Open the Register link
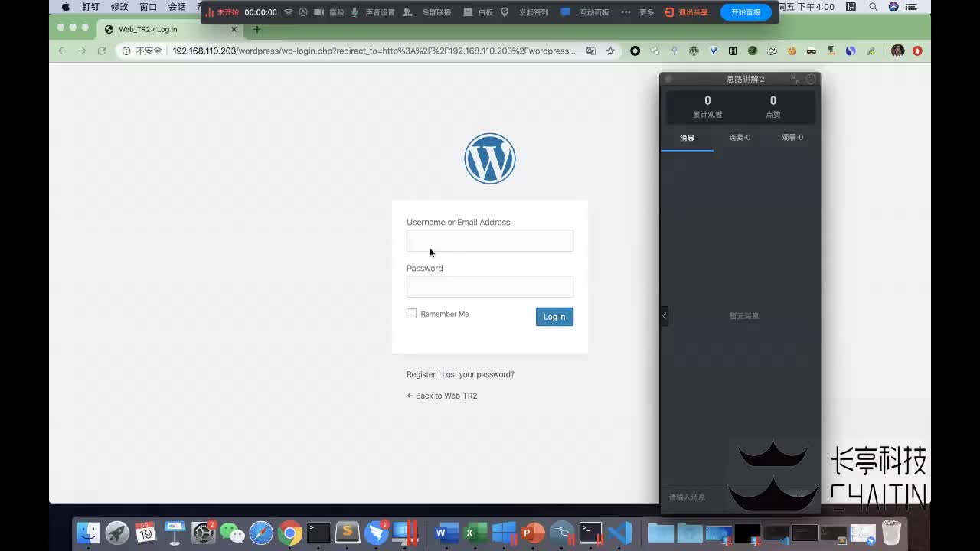This screenshot has height=551, width=980. pyautogui.click(x=421, y=374)
